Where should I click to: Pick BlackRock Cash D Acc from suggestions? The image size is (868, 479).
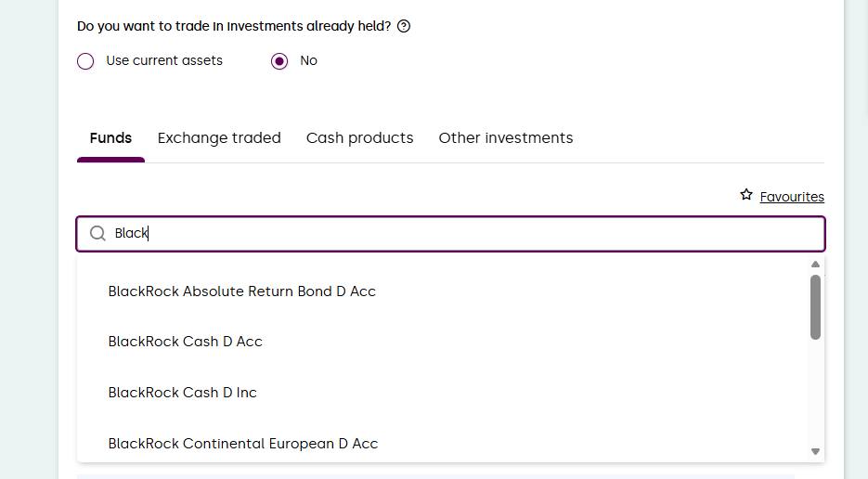(x=185, y=342)
